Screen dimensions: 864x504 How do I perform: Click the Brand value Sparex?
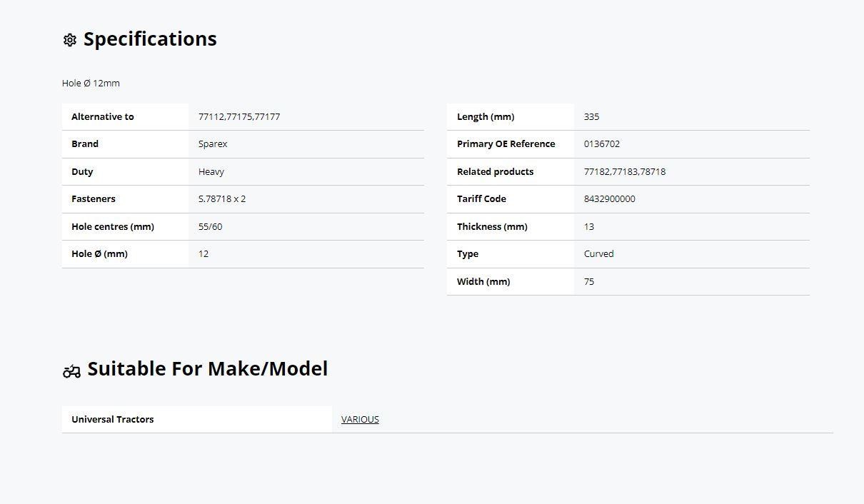pyautogui.click(x=213, y=143)
